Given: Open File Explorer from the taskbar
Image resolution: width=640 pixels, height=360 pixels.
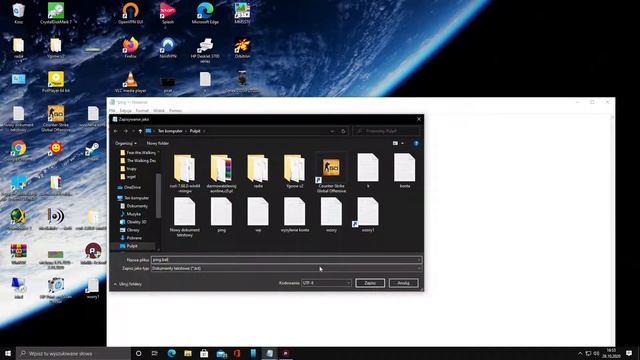Looking at the screenshot, I should [x=188, y=353].
